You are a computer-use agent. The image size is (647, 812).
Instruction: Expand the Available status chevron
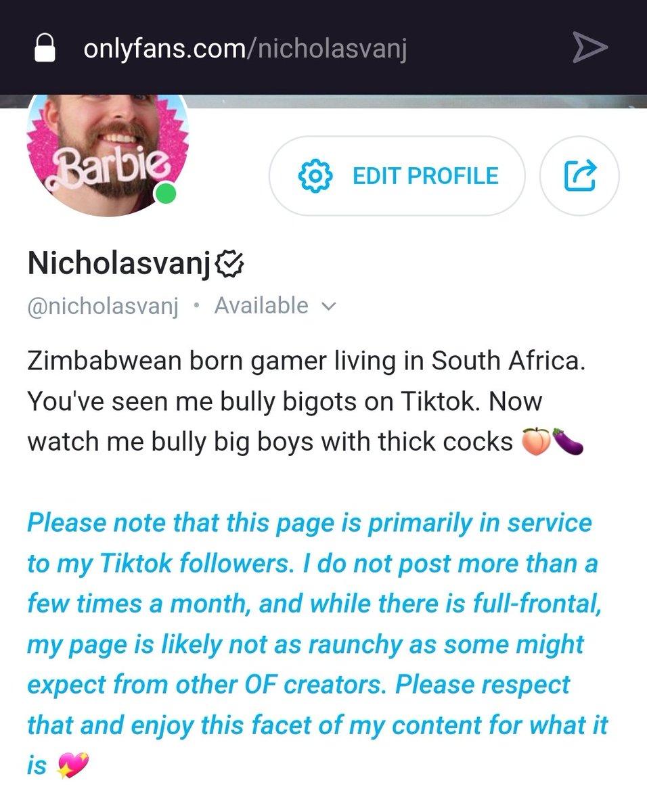[x=328, y=307]
